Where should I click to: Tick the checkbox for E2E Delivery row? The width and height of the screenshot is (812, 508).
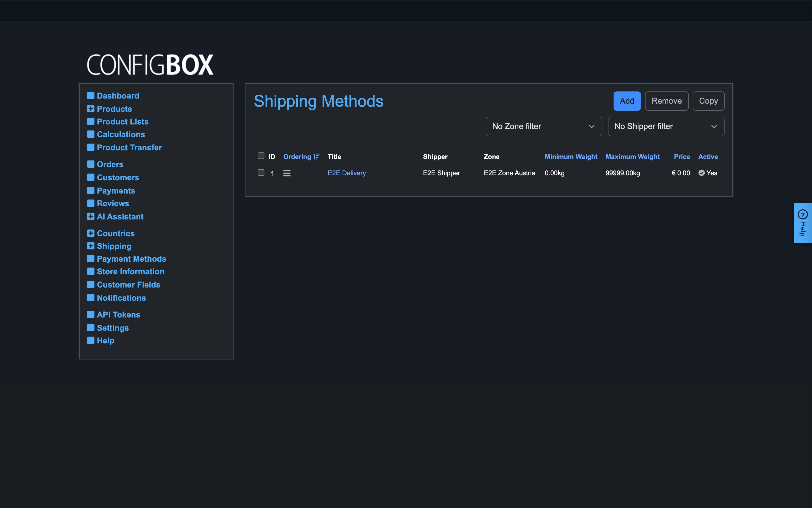point(261,173)
